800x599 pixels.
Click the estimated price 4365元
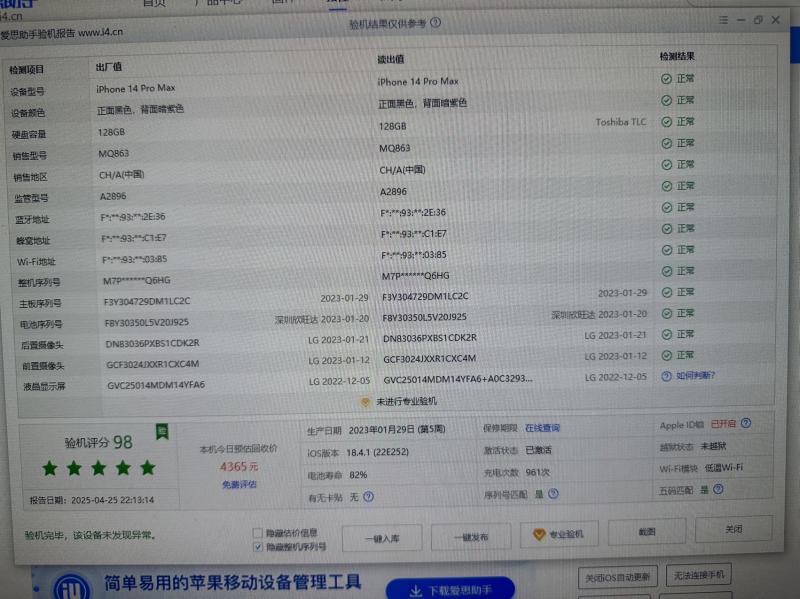(239, 466)
